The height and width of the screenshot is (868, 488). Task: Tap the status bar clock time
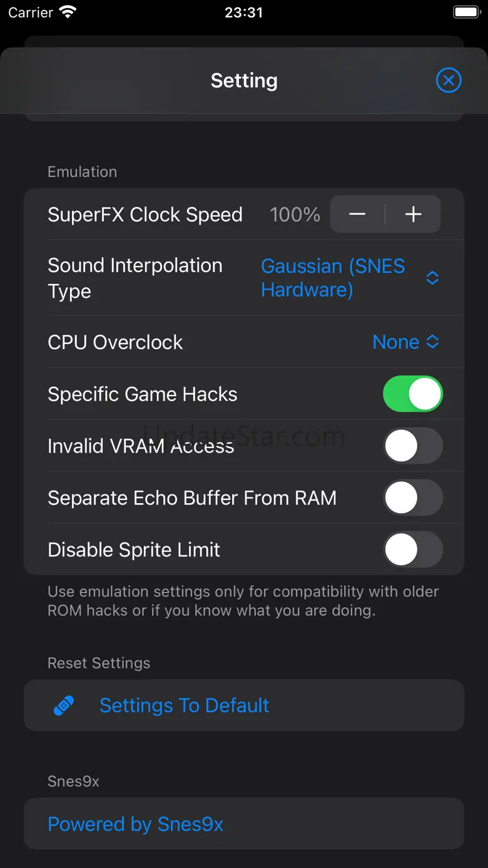[x=244, y=13]
